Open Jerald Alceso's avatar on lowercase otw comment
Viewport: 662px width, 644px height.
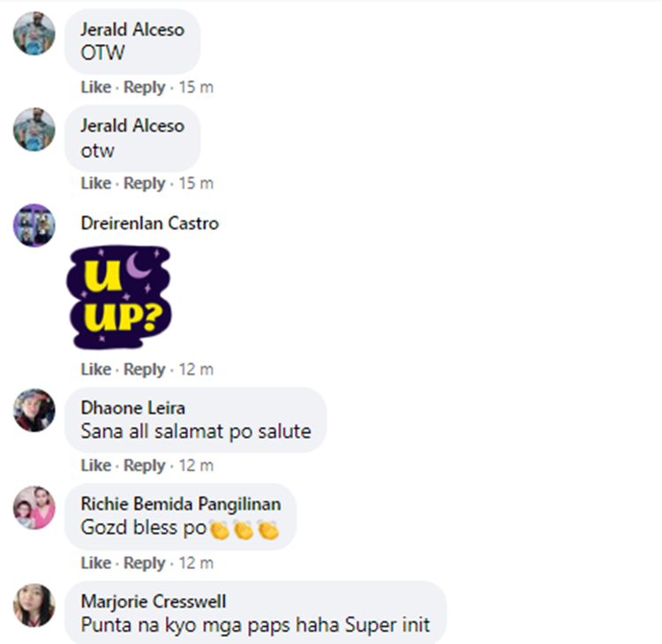[34, 130]
